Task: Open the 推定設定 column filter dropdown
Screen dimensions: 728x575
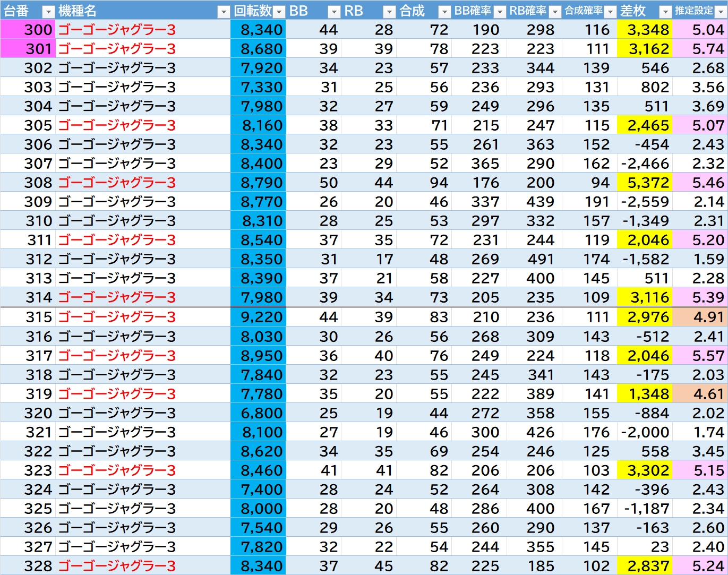Action: 721,12
